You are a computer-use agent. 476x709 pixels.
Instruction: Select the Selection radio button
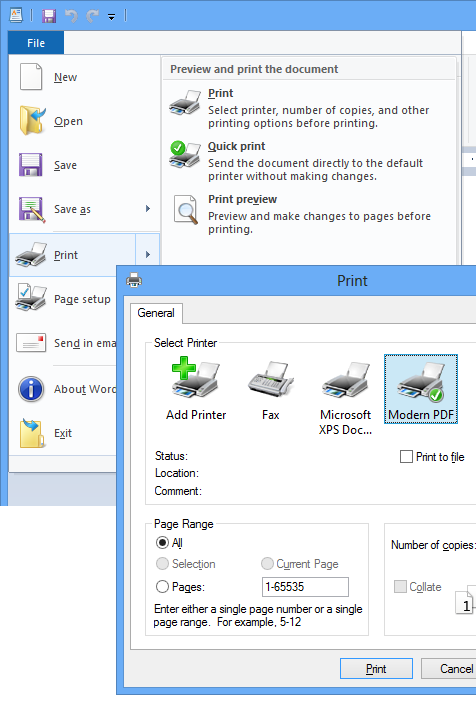[x=162, y=563]
